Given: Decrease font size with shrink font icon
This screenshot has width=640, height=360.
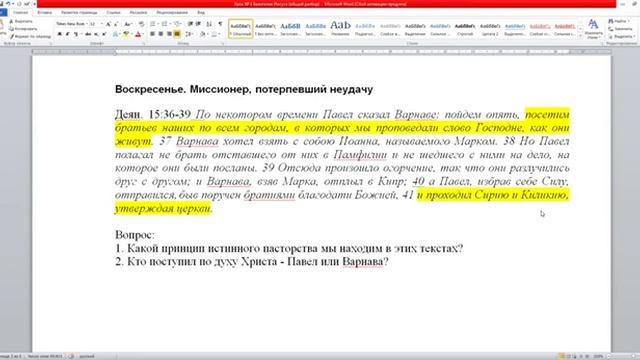Looking at the screenshot, I should (116, 24).
